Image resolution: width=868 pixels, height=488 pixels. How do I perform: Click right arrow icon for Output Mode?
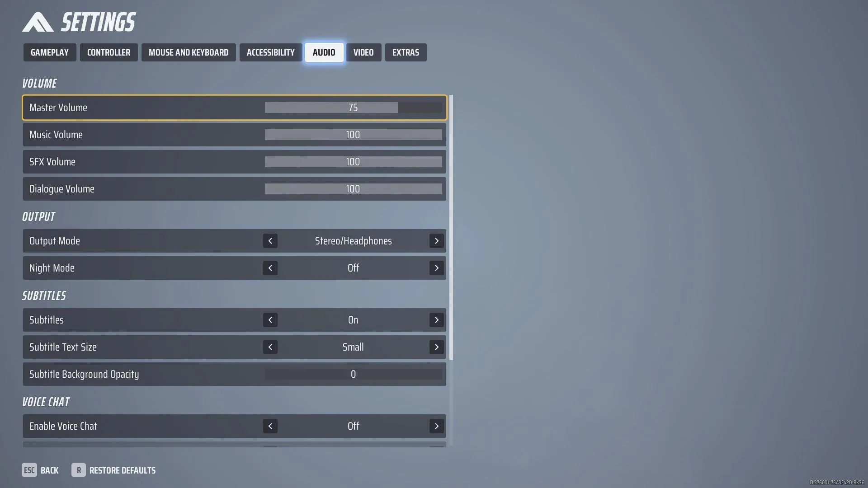(436, 241)
